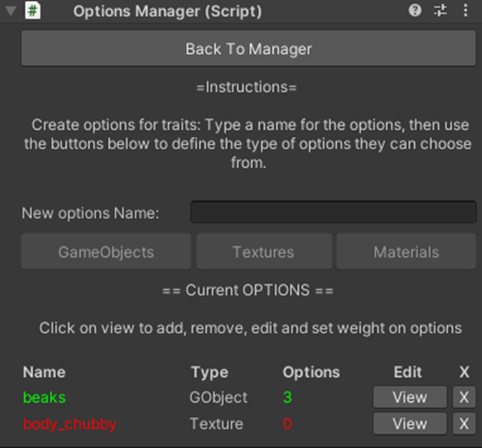View the body_chubby options entry
The image size is (482, 448).
click(x=410, y=424)
